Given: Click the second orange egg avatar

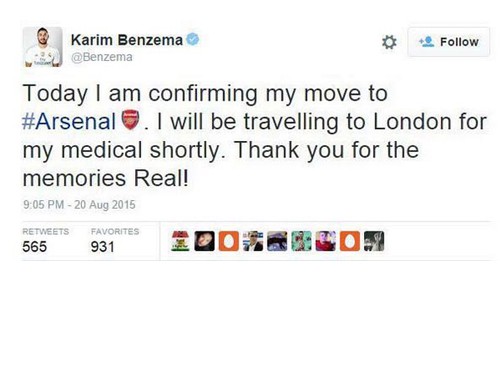Looking at the screenshot, I should 350,241.
